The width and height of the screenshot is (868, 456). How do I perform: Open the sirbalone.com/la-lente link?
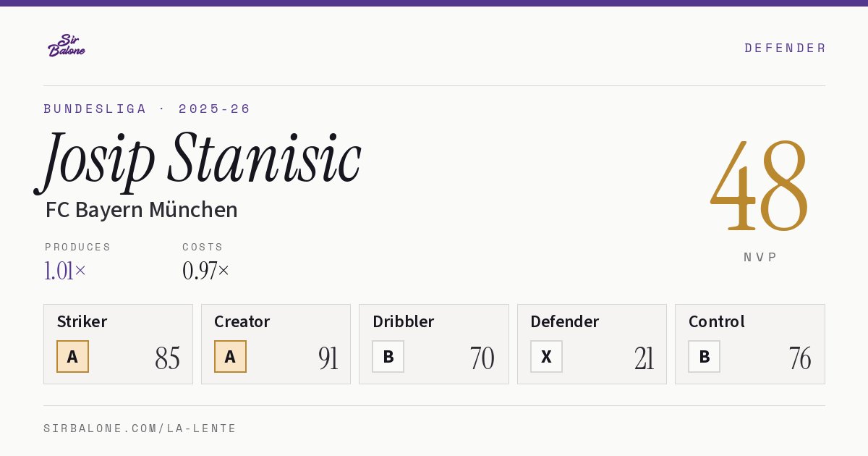point(140,428)
